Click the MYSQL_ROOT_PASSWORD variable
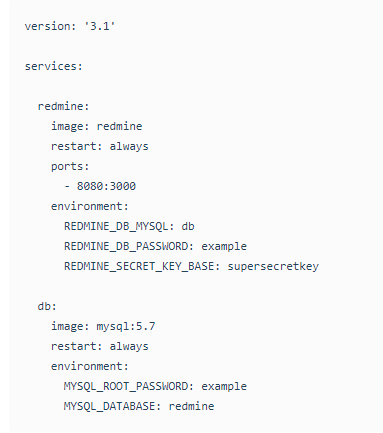The width and height of the screenshot is (383, 433). [x=128, y=386]
